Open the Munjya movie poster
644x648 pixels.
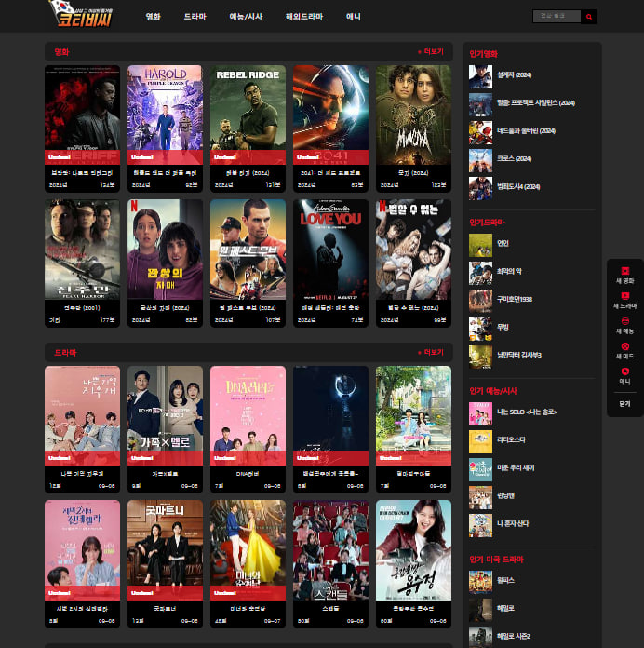[x=413, y=115]
